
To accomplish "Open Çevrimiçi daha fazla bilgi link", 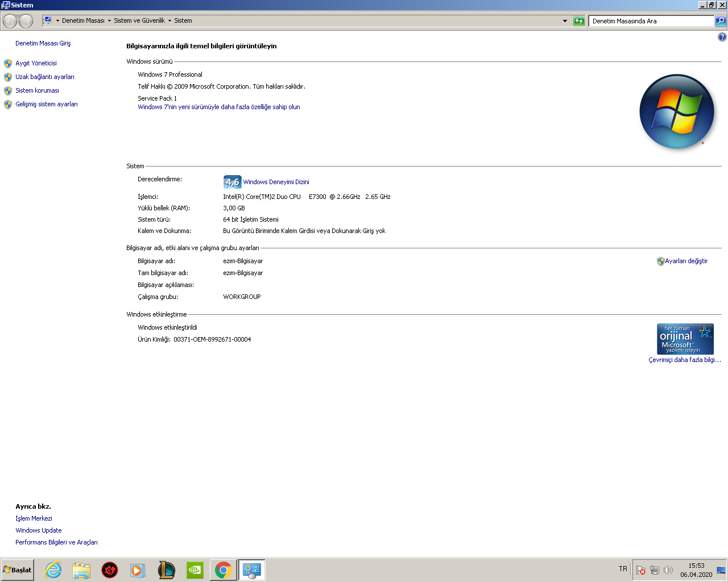I will (x=685, y=360).
